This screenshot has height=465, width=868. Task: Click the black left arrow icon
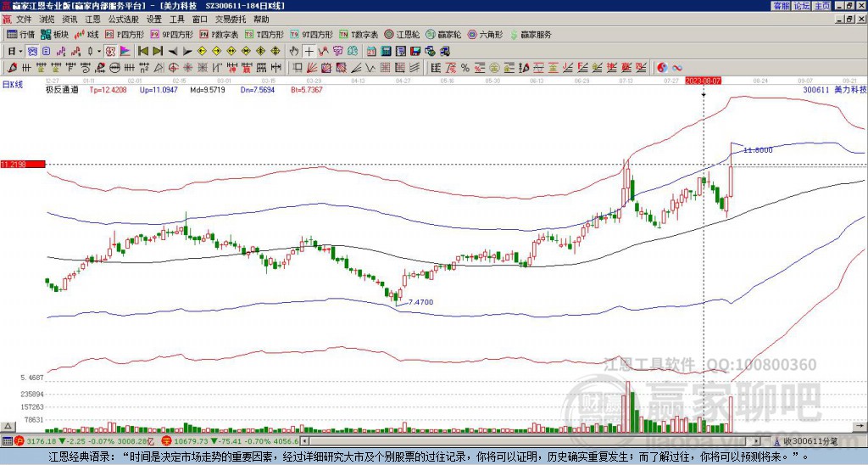173,52
